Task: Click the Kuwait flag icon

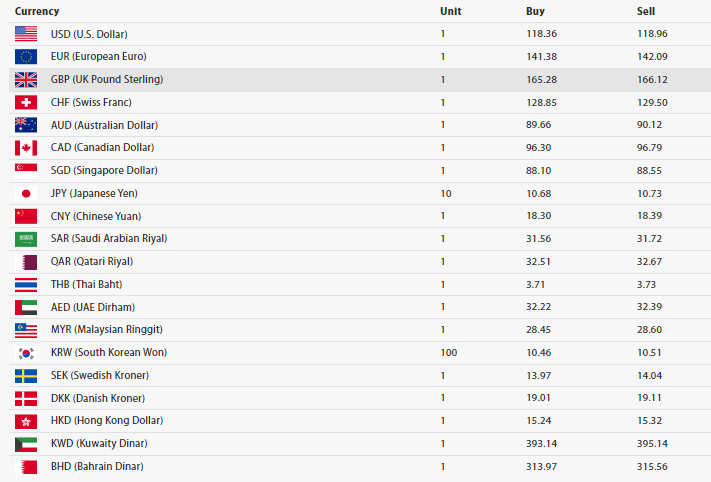Action: coord(26,444)
